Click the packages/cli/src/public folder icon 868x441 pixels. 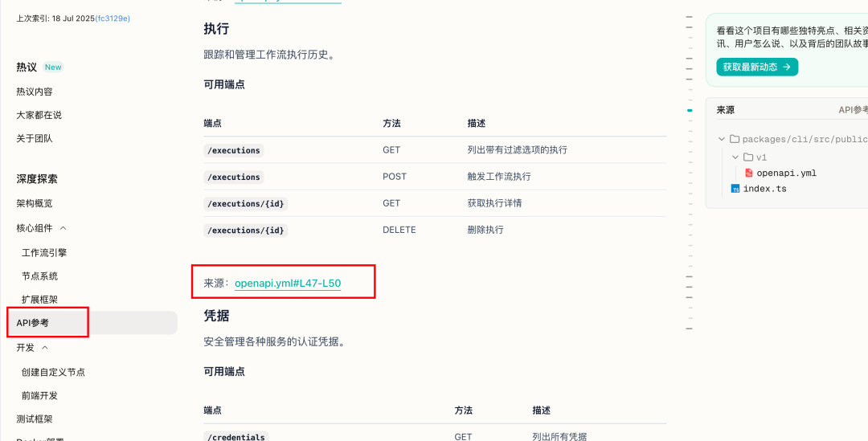pos(735,139)
